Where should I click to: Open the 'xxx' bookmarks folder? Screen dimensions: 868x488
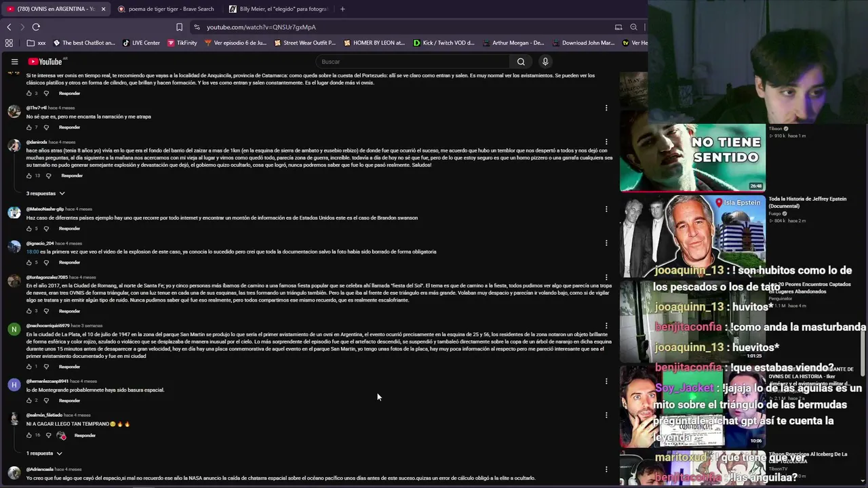[x=36, y=43]
